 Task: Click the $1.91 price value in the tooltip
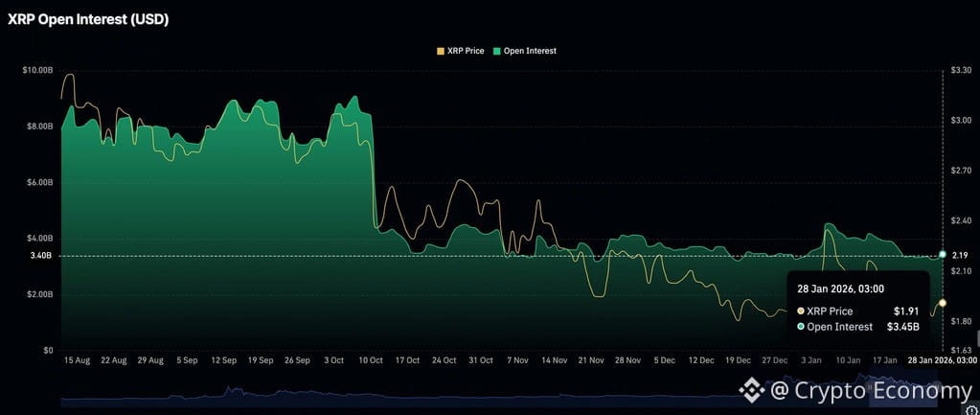(x=906, y=311)
